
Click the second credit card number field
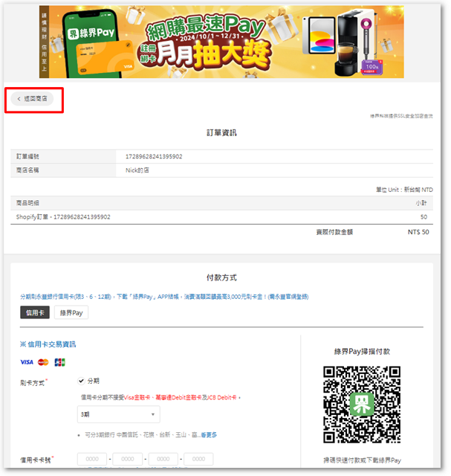[127, 460]
